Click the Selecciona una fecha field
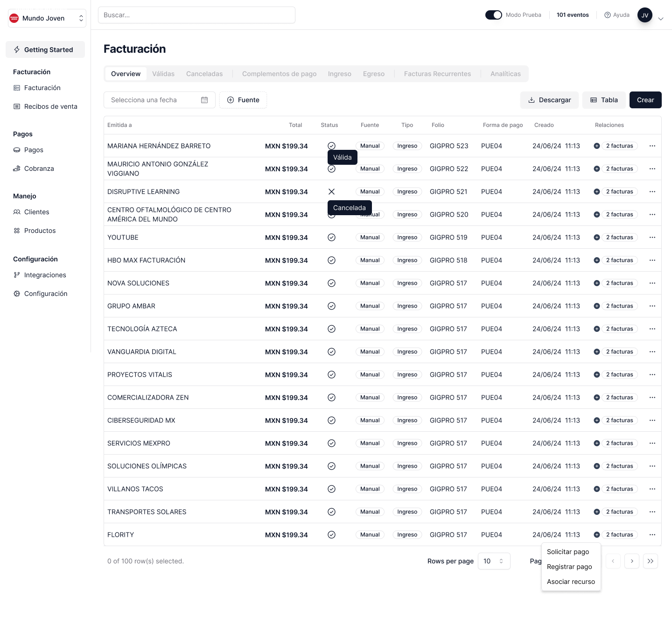672x639 pixels. tap(160, 100)
